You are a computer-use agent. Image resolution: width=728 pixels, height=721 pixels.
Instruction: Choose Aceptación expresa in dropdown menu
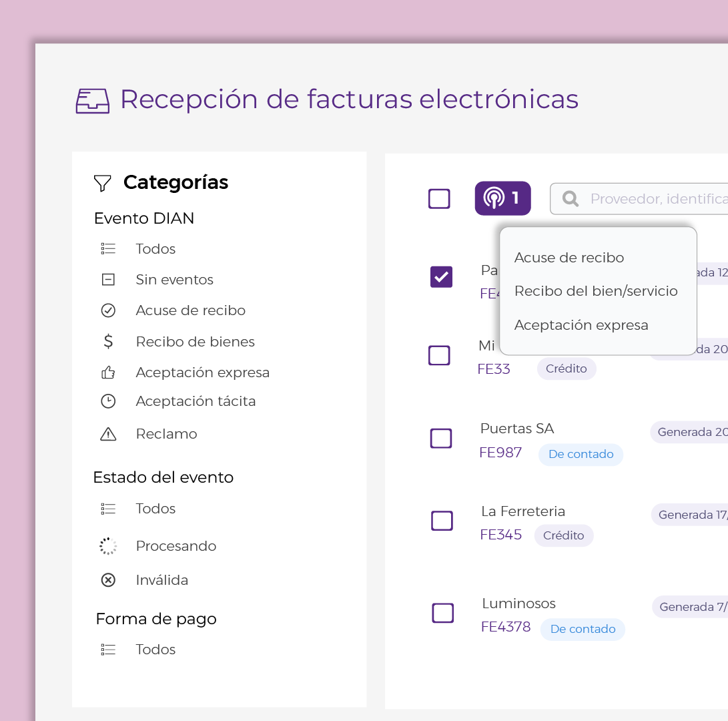(581, 325)
